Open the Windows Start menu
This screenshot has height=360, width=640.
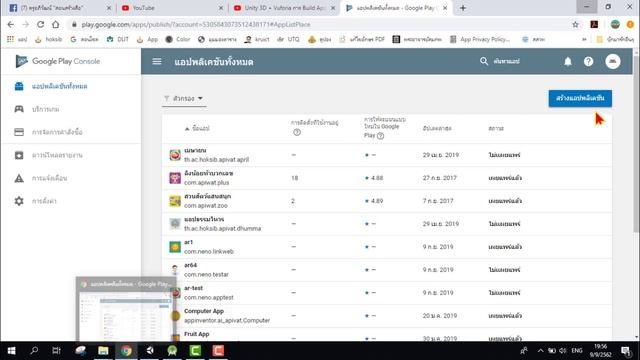(x=11, y=351)
